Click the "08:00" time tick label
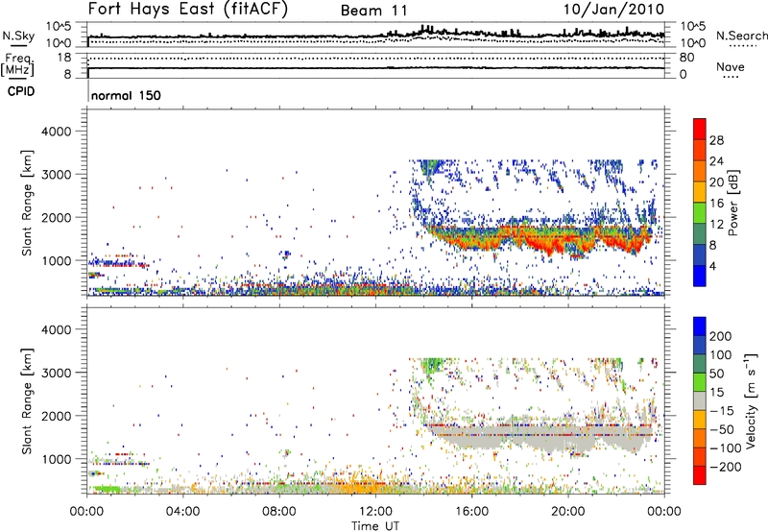The image size is (768, 532). pyautogui.click(x=279, y=512)
